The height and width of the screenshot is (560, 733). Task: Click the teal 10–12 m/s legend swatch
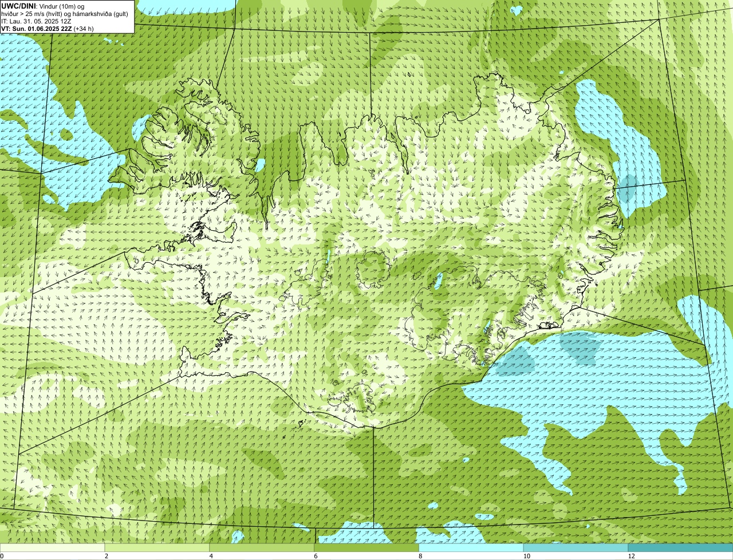[576, 547]
